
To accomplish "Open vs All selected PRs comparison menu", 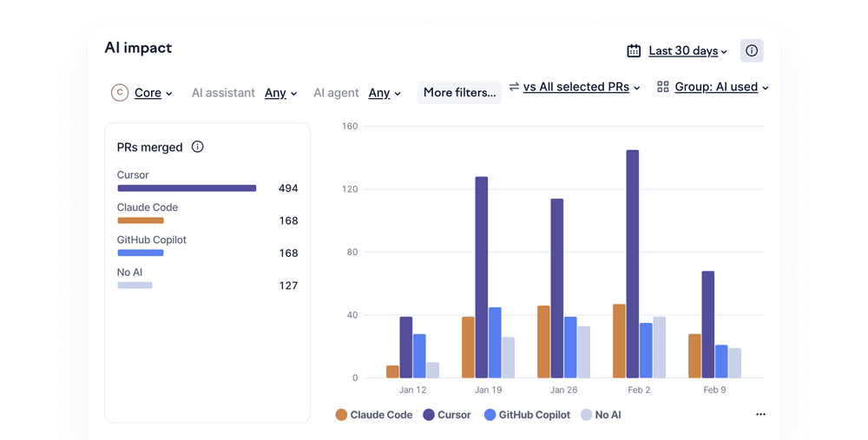I will pyautogui.click(x=581, y=87).
